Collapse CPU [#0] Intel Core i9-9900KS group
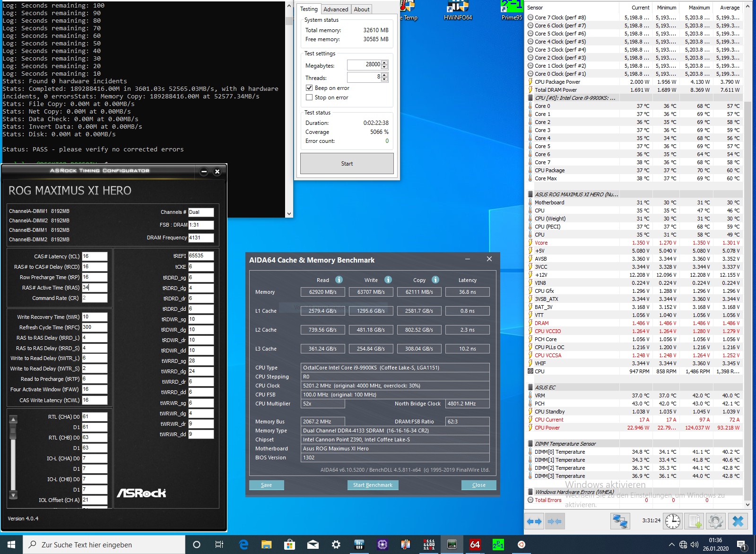 pyautogui.click(x=530, y=98)
